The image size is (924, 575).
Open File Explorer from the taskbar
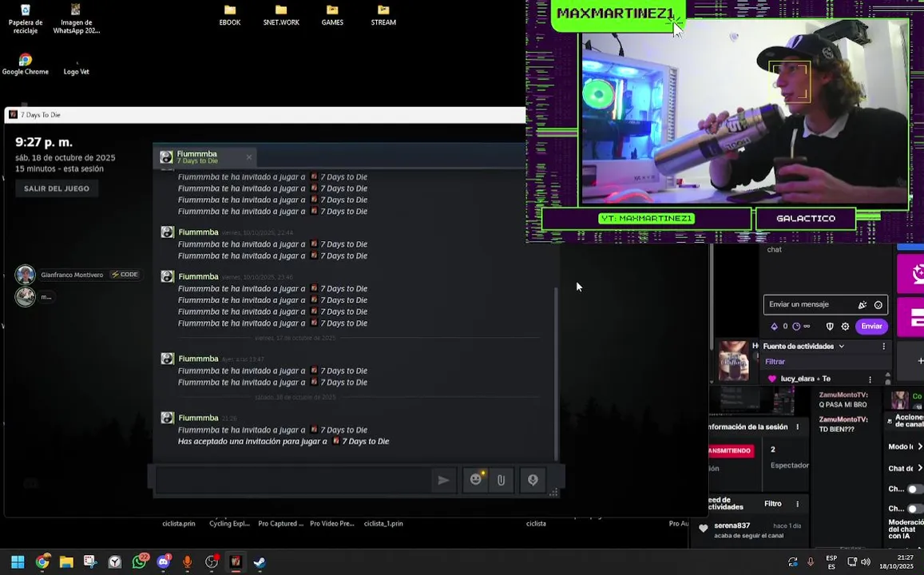tap(66, 562)
